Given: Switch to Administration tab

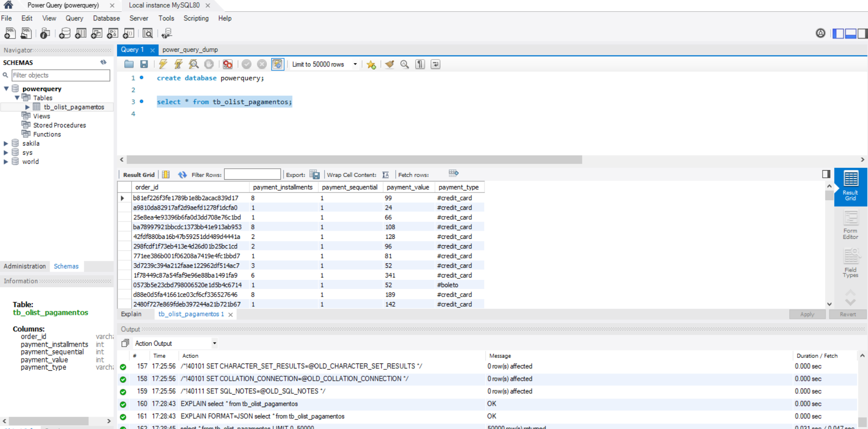Looking at the screenshot, I should point(25,266).
